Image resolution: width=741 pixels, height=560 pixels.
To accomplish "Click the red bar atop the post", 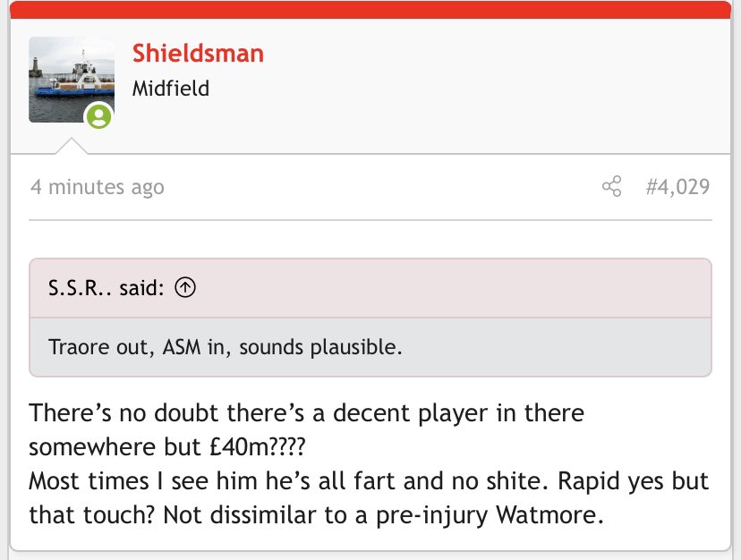I will (x=370, y=10).
